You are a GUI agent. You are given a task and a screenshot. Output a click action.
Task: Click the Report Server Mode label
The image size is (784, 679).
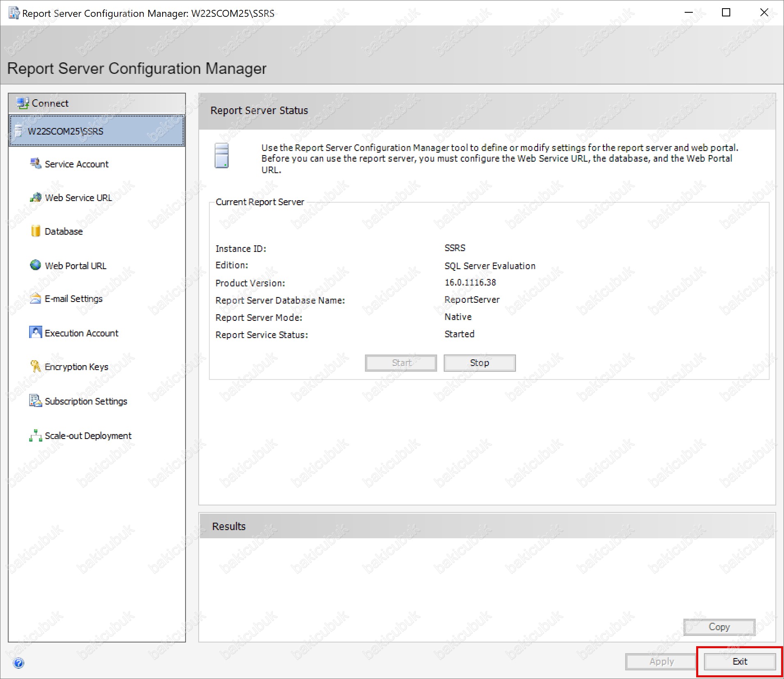coord(259,318)
